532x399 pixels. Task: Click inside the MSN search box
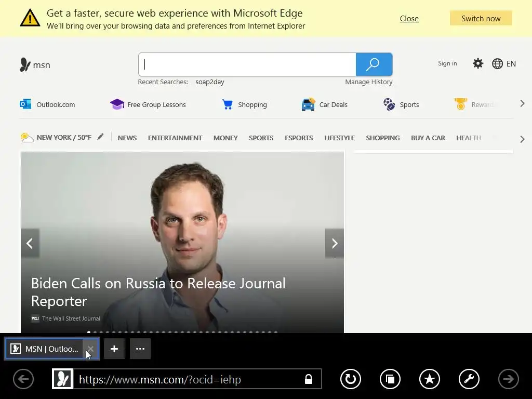(x=247, y=64)
